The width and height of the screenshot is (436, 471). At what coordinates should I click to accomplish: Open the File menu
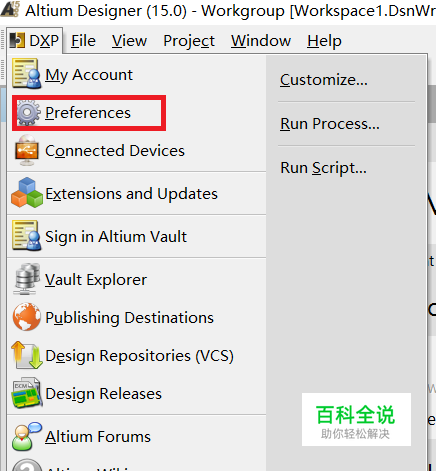83,41
